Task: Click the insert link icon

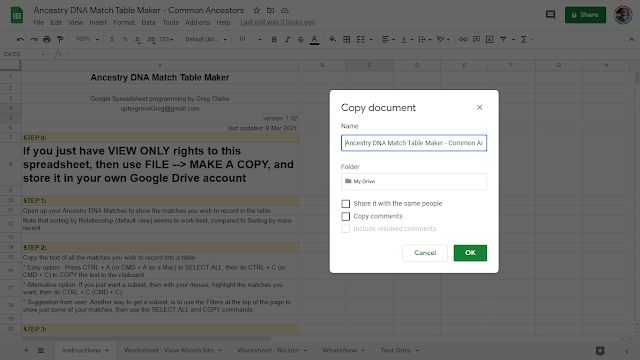Action: [463, 40]
